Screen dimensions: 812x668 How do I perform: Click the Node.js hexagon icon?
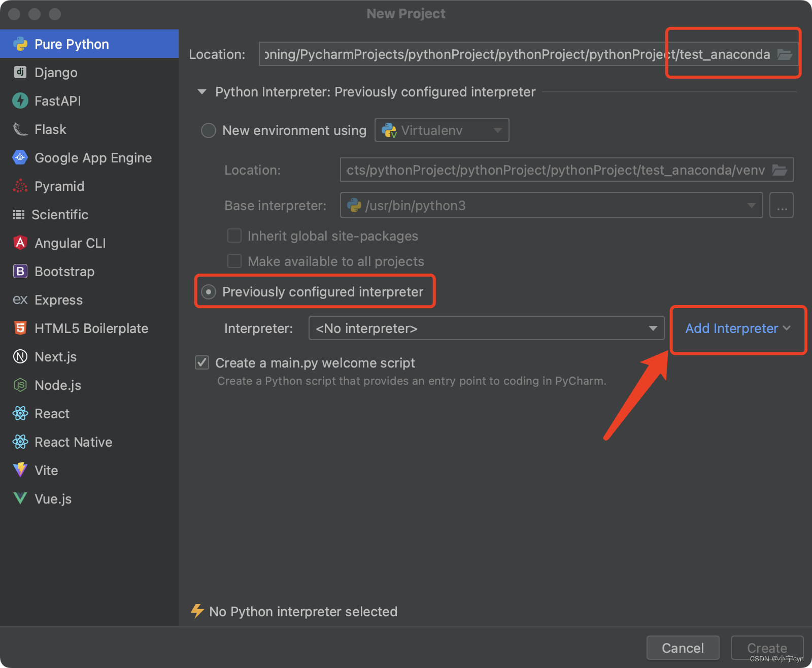click(x=20, y=385)
